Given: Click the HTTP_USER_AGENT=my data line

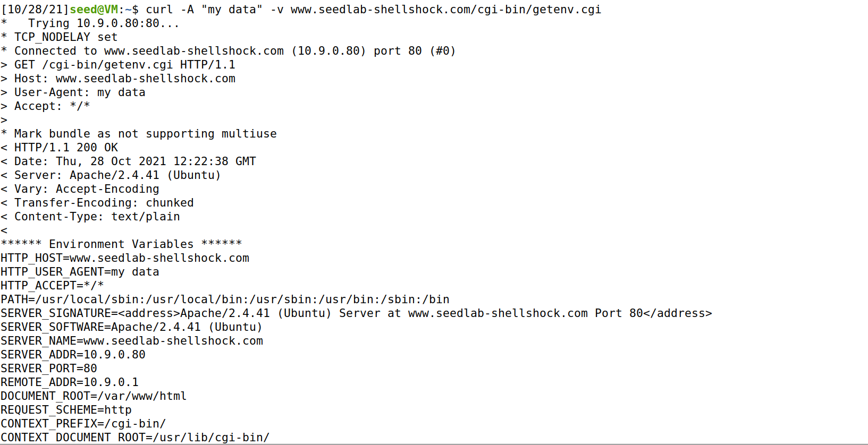Looking at the screenshot, I should click(x=80, y=272).
